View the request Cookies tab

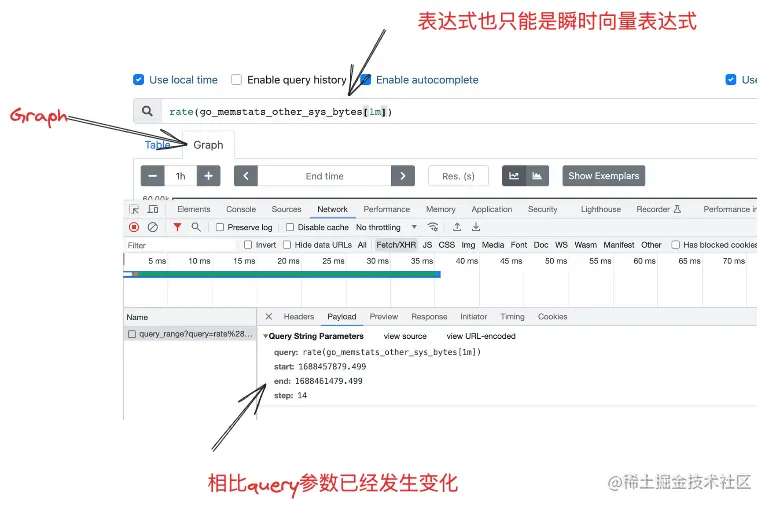tap(553, 317)
